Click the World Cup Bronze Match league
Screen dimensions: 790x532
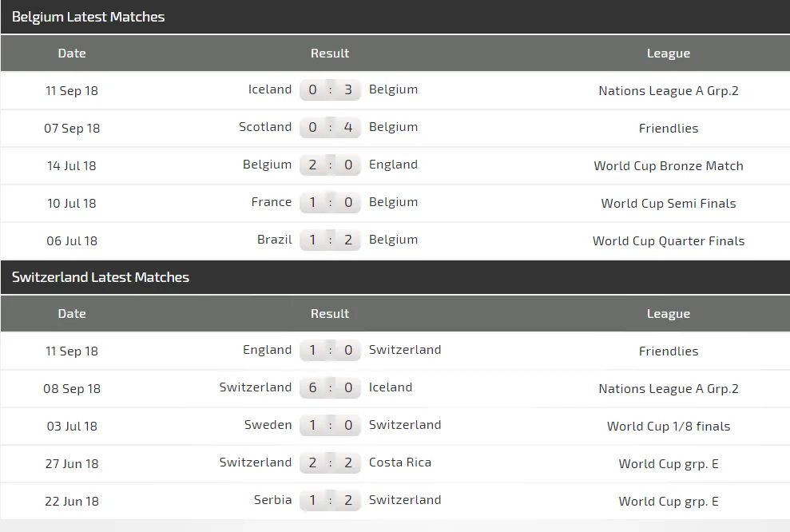click(669, 166)
